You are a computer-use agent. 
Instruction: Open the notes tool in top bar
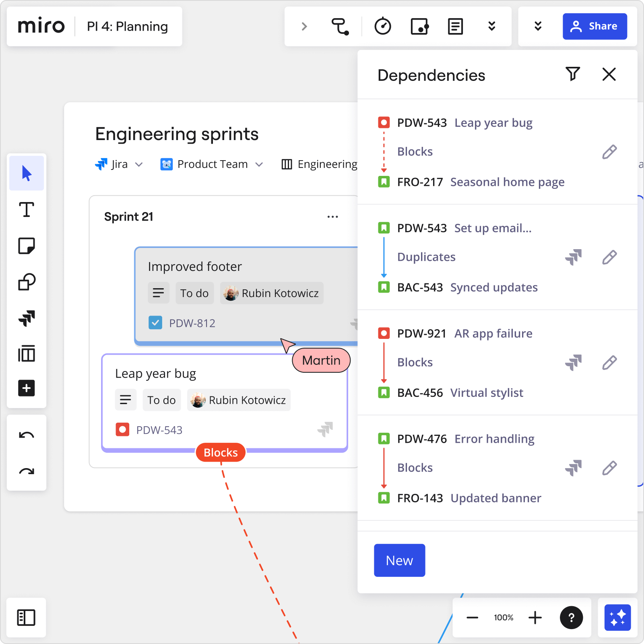click(x=455, y=27)
